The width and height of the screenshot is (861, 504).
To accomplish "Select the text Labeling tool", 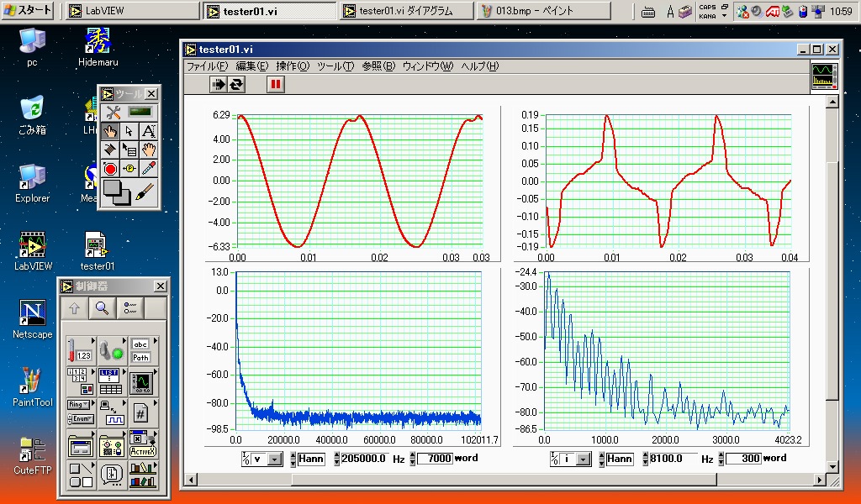I will click(148, 131).
